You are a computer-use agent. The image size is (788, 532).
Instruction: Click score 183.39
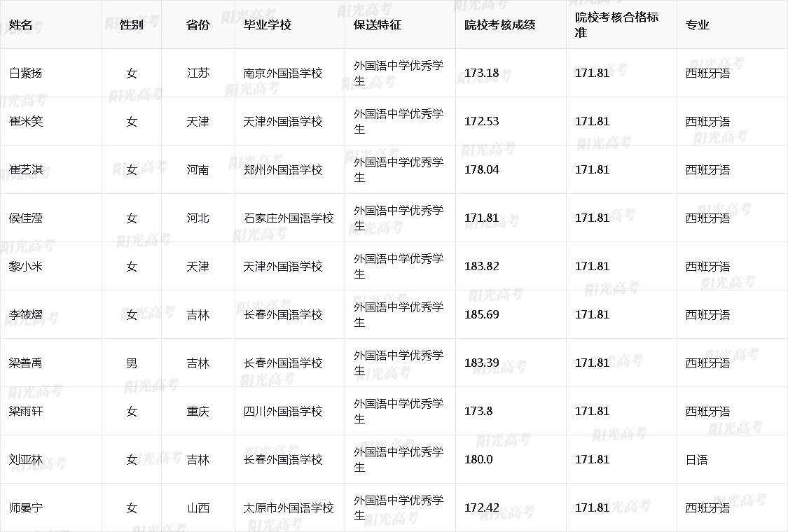(x=481, y=363)
